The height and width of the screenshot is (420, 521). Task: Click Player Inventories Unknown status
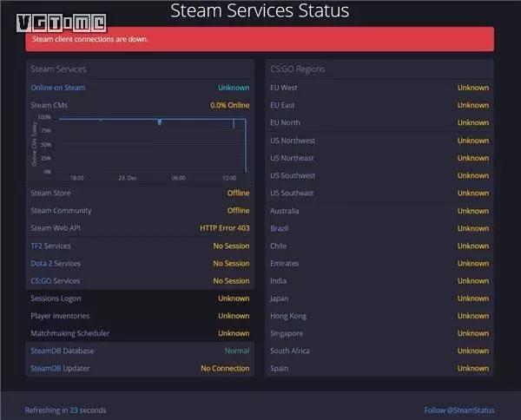click(x=234, y=316)
